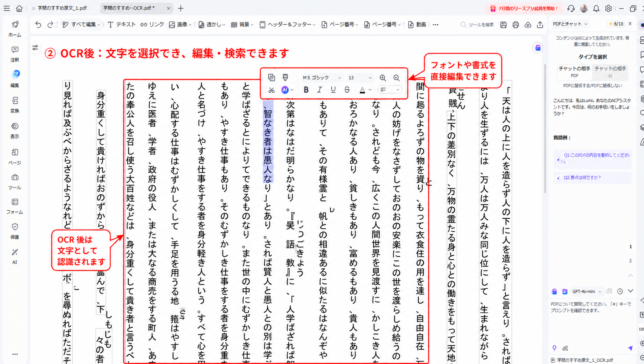The image size is (644, 364).
Task: Open the text alignment dropdown
Action: pos(389,90)
